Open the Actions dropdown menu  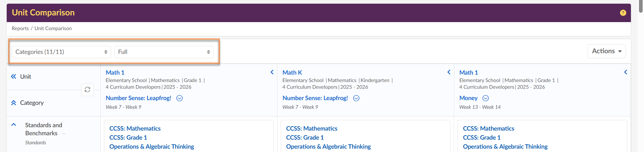tap(606, 51)
